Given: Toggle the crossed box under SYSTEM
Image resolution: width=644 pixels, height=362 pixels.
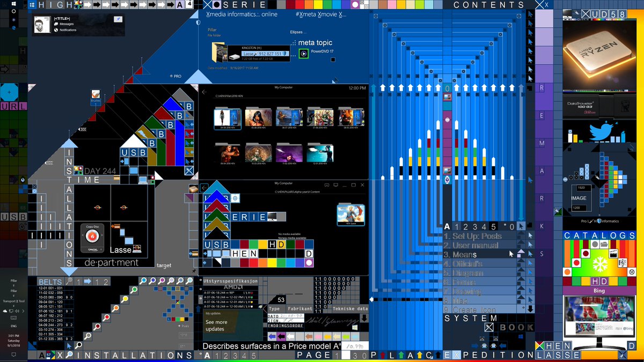Looking at the screenshot, I should coord(489,327).
